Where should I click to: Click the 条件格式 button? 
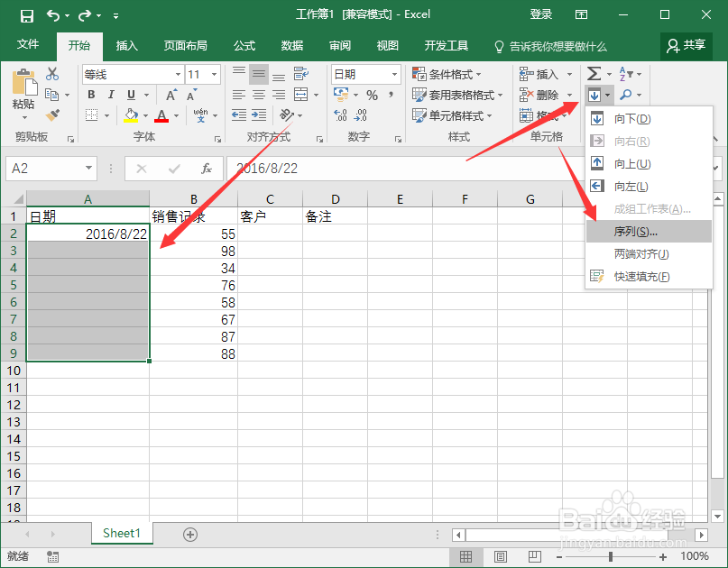tap(447, 73)
